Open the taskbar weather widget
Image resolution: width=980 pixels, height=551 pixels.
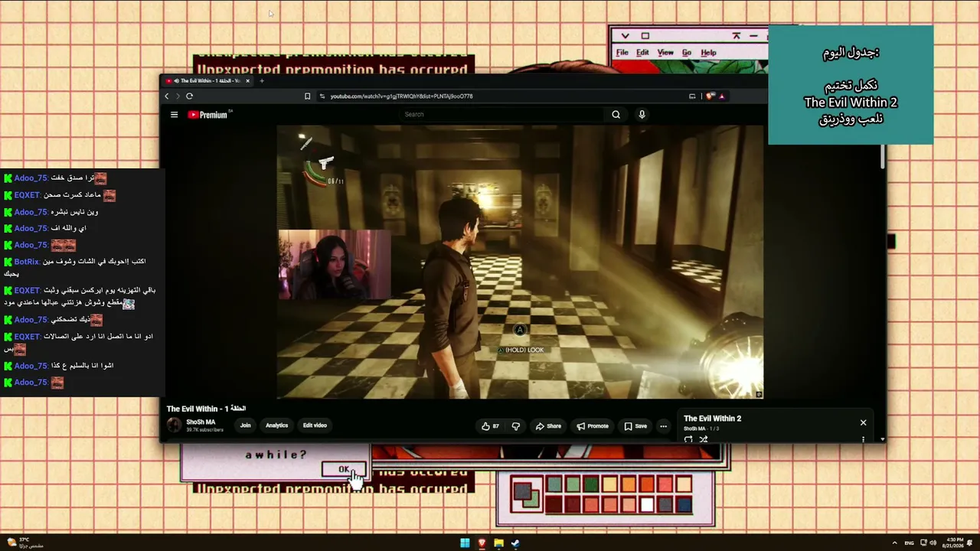pyautogui.click(x=24, y=543)
